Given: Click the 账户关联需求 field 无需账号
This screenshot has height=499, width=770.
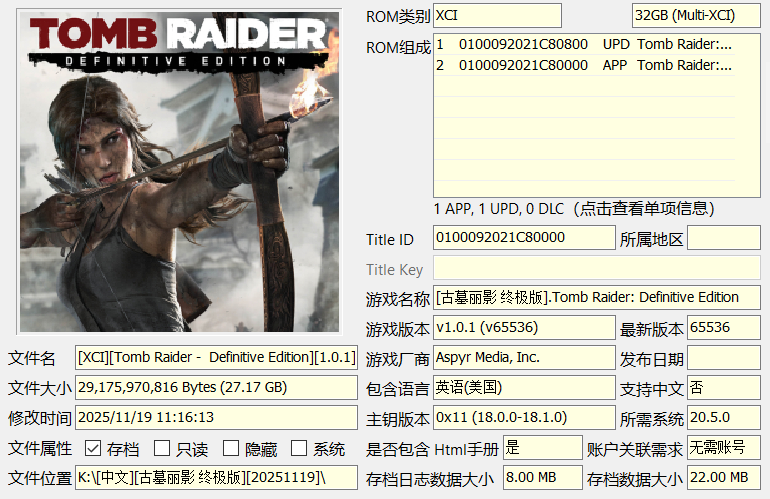Looking at the screenshot, I should coord(724,447).
